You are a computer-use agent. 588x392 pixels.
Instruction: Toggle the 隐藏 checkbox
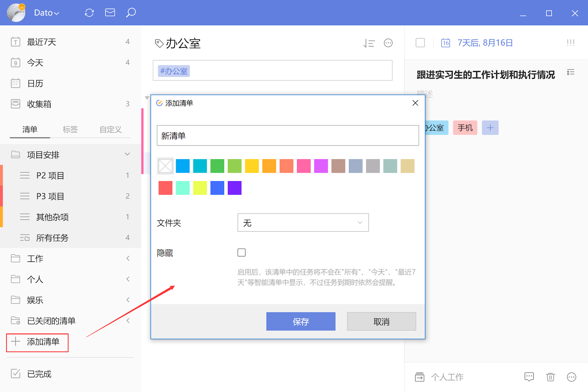[241, 252]
